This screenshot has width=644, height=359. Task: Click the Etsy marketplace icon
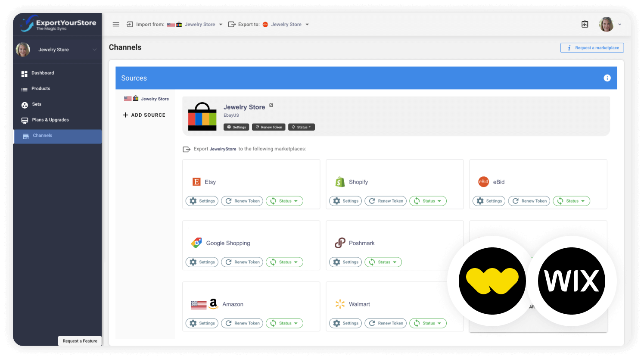(197, 181)
